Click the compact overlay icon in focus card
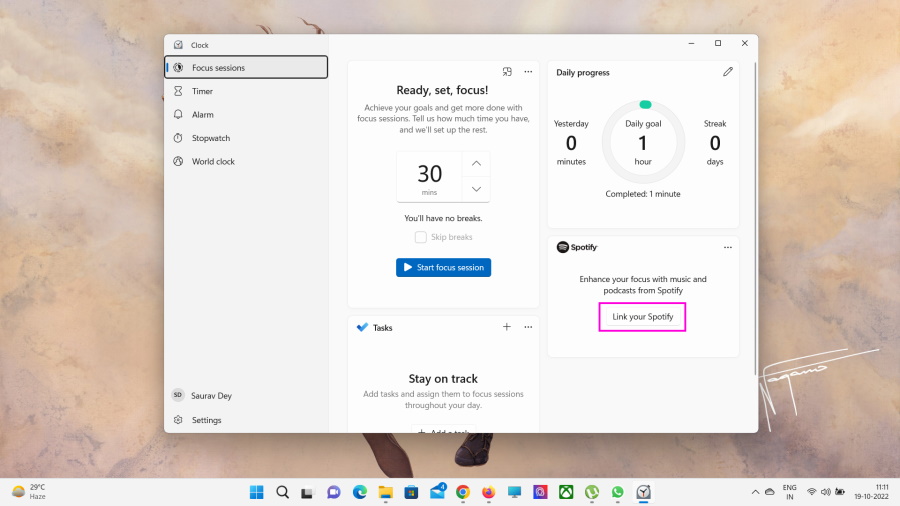Viewport: 900px width, 506px height. (507, 72)
